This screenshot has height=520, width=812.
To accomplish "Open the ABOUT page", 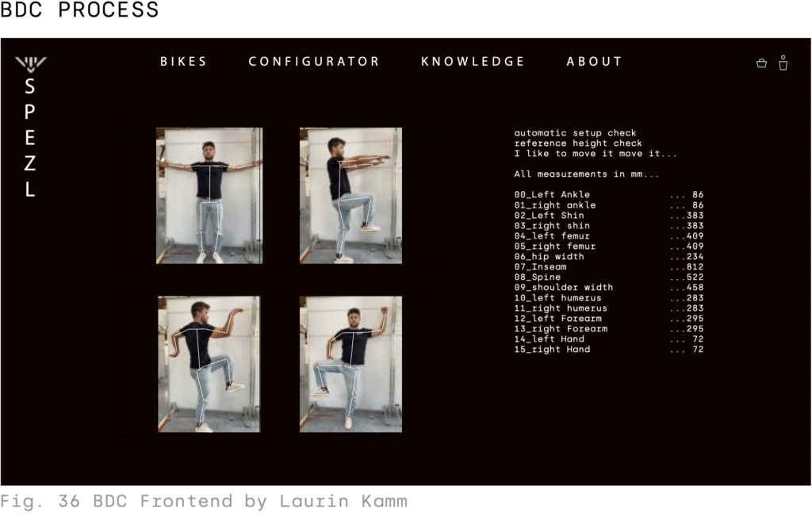I will (x=594, y=62).
